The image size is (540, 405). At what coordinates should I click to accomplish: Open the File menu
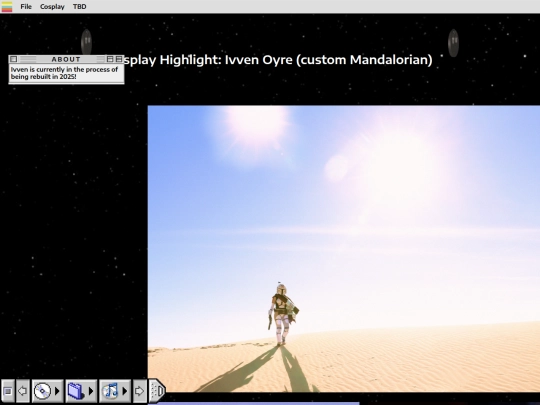26,7
